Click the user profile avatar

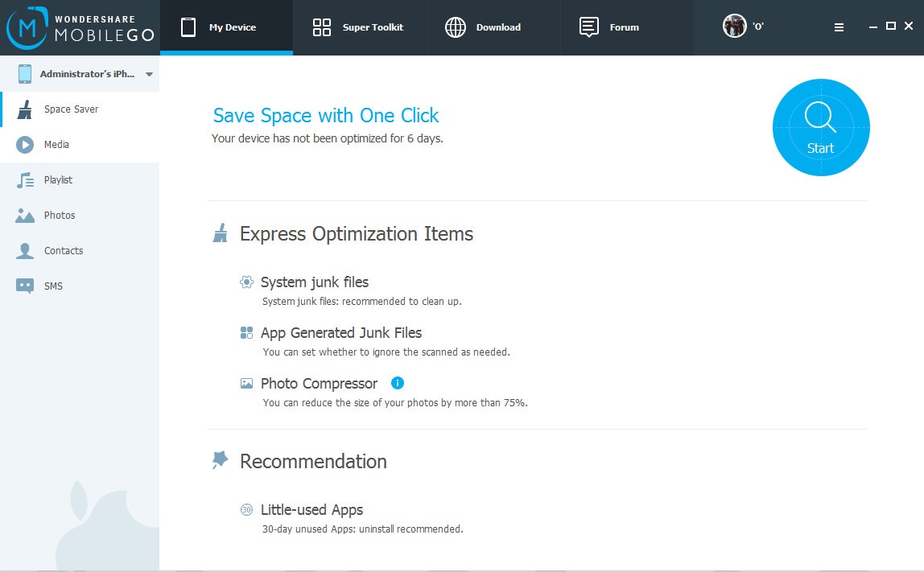(734, 27)
